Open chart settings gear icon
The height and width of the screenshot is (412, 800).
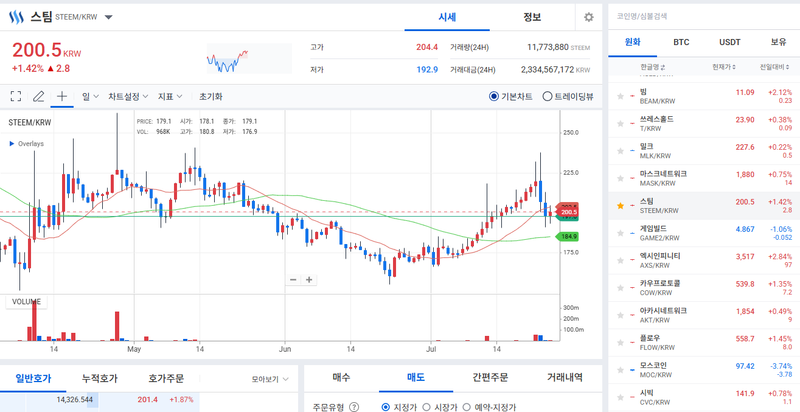pyautogui.click(x=588, y=17)
